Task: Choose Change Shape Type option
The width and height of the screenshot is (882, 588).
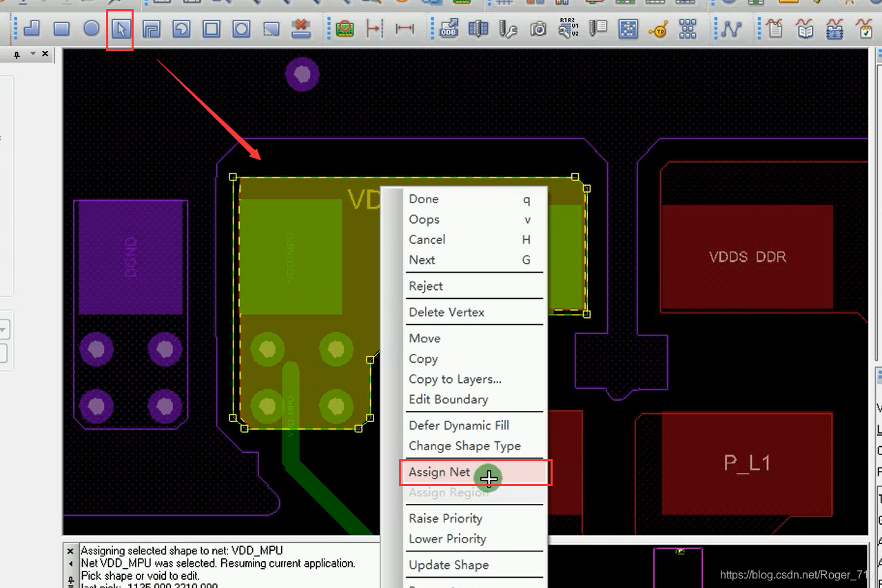Action: [464, 446]
